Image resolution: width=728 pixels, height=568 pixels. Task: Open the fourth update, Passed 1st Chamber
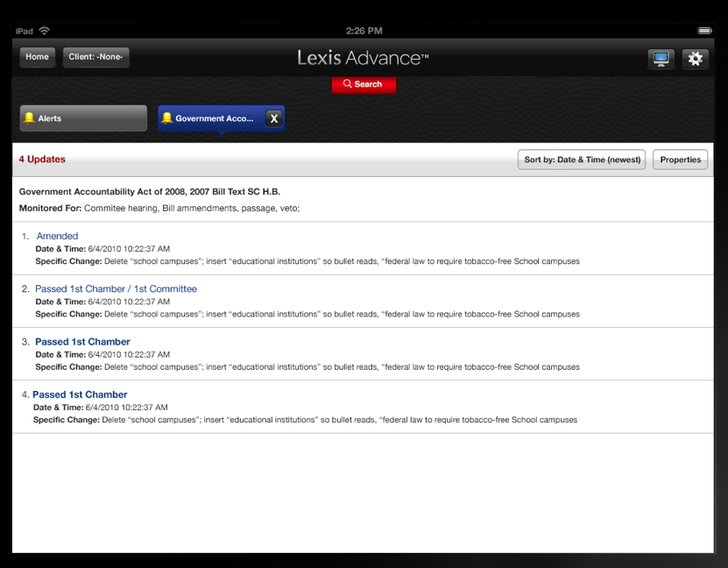point(80,394)
